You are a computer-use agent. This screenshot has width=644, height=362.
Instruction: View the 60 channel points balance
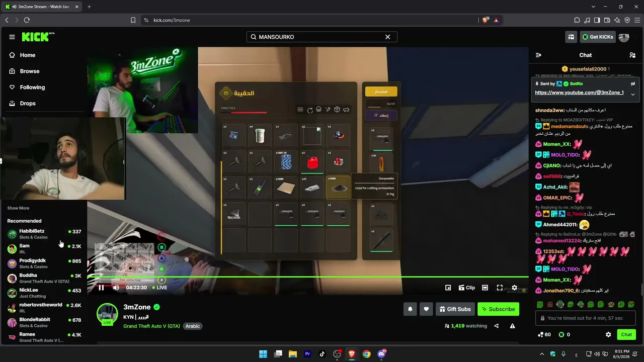pyautogui.click(x=544, y=335)
